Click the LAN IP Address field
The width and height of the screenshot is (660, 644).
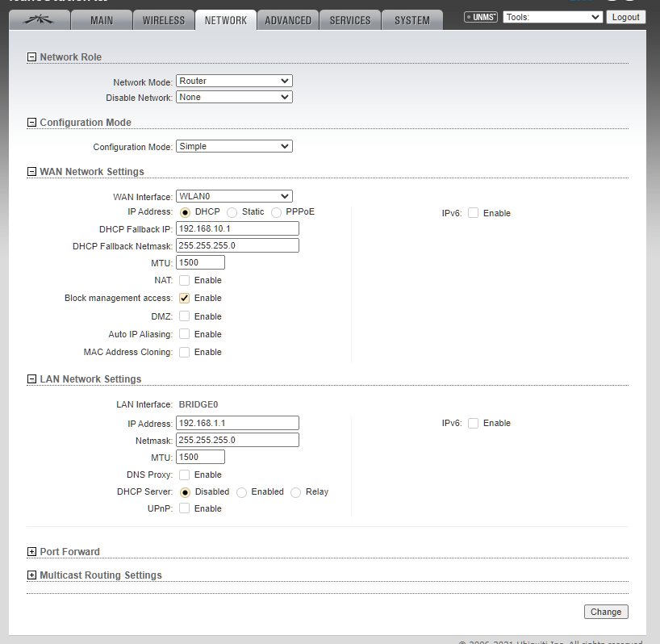(237, 423)
